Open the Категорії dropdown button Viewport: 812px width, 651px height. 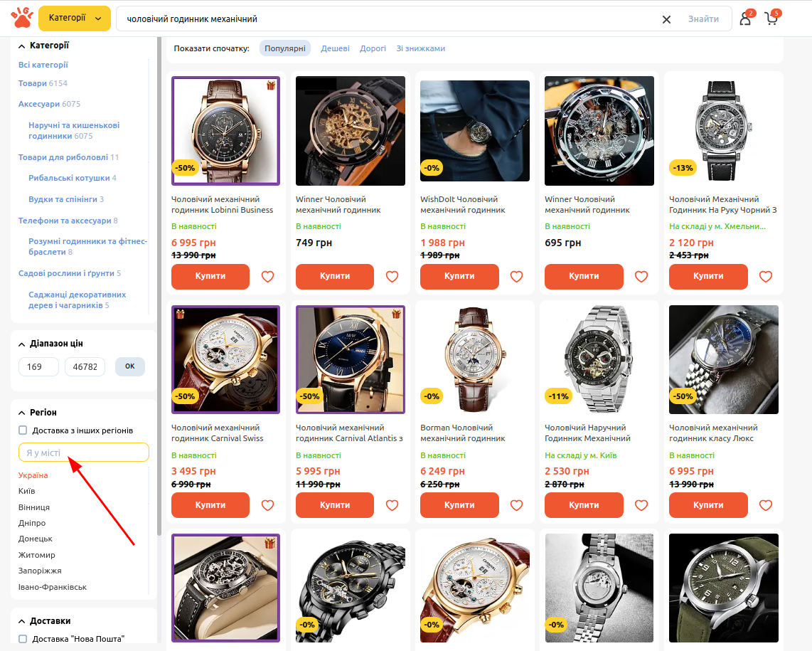click(75, 18)
